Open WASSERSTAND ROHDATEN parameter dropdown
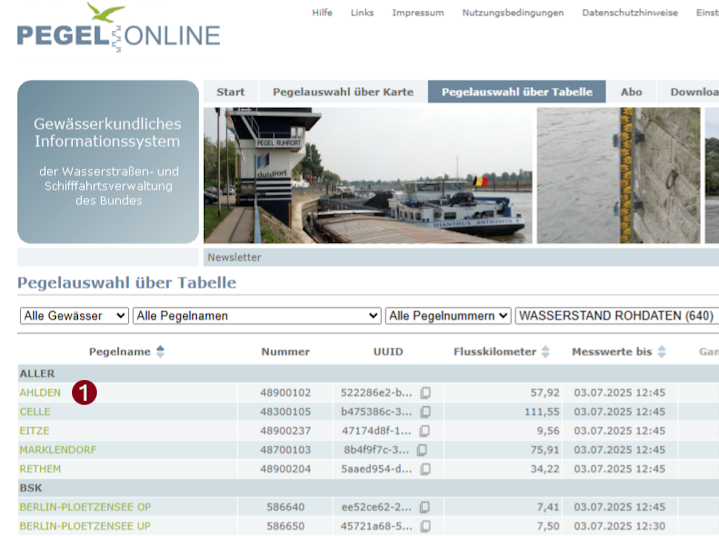Image resolution: width=719 pixels, height=536 pixels. (x=616, y=316)
